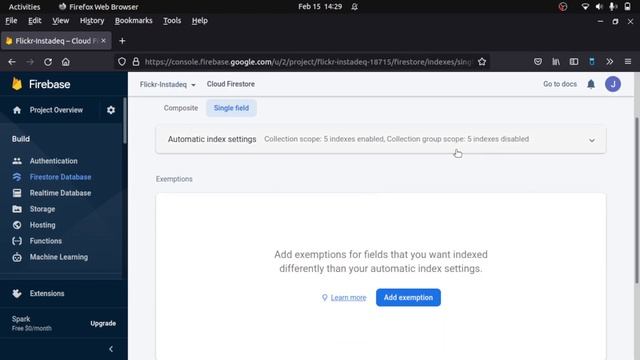Toggle Firefox sidebar view icon
640x360 pixels.
pyautogui.click(x=574, y=62)
